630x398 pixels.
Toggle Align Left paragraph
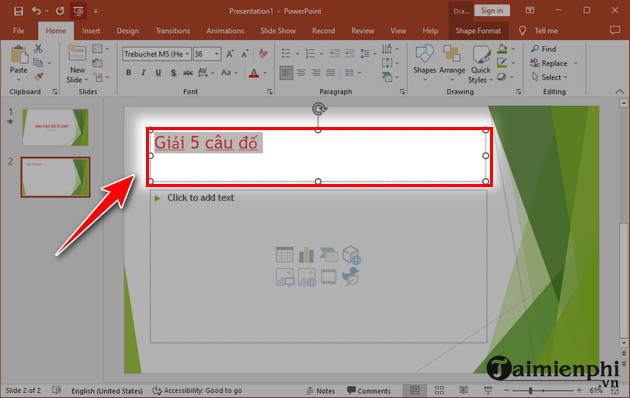point(286,73)
